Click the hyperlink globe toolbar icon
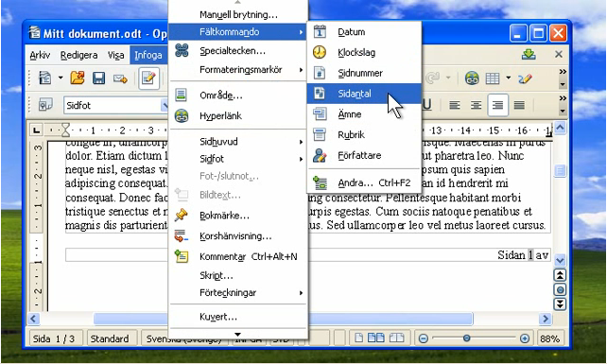This screenshot has height=364, width=607. pos(472,78)
